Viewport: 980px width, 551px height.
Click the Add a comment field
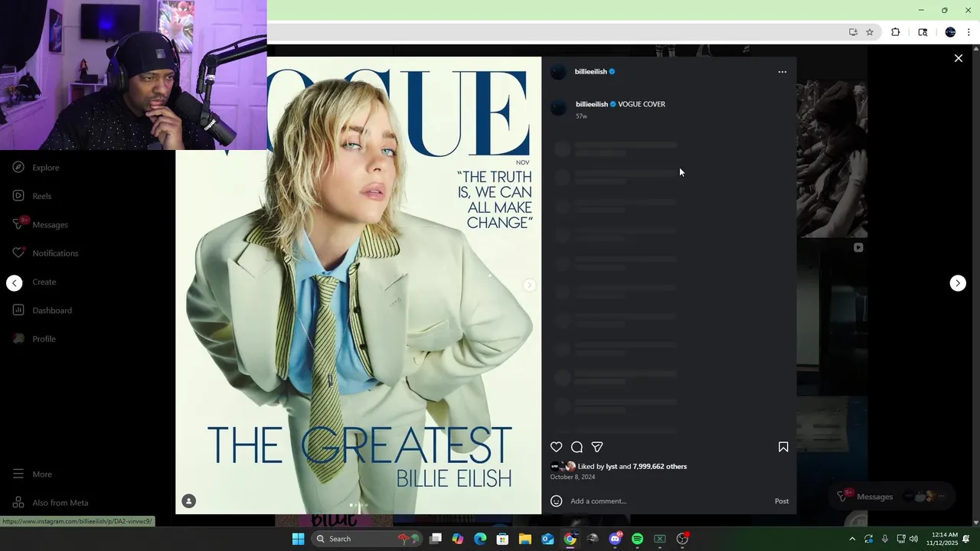coord(668,501)
